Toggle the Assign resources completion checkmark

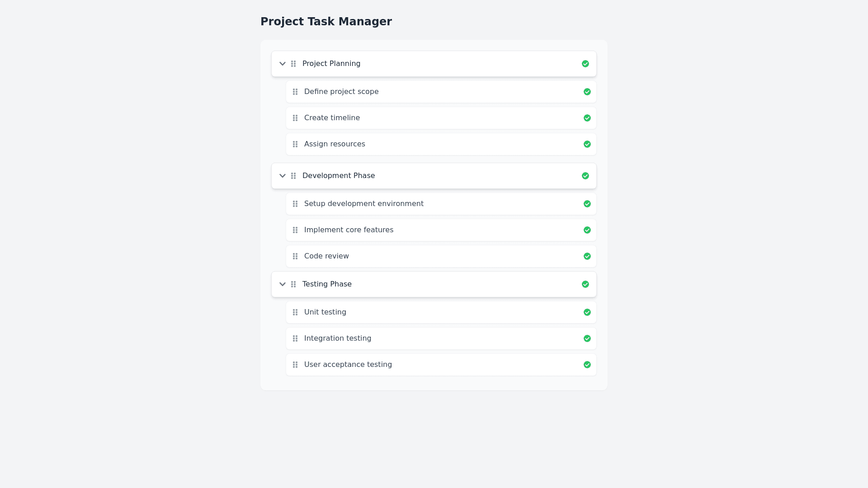[587, 144]
